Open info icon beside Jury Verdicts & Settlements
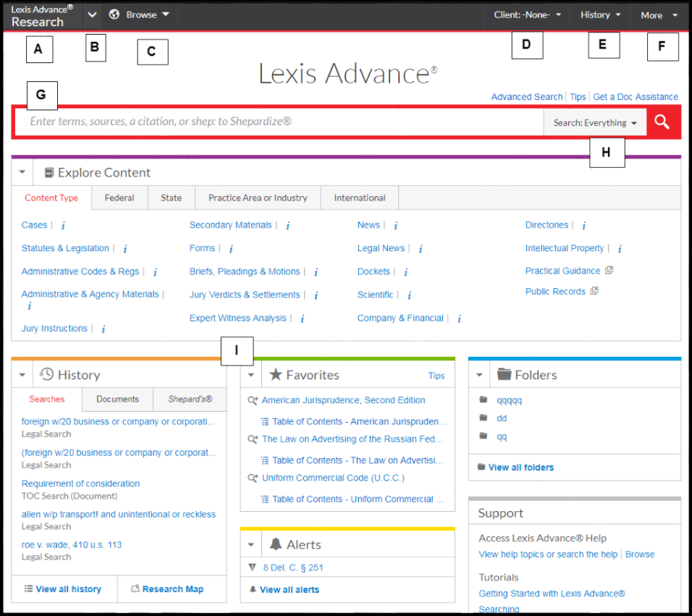Screen dimensions: 692x616 coord(316,295)
